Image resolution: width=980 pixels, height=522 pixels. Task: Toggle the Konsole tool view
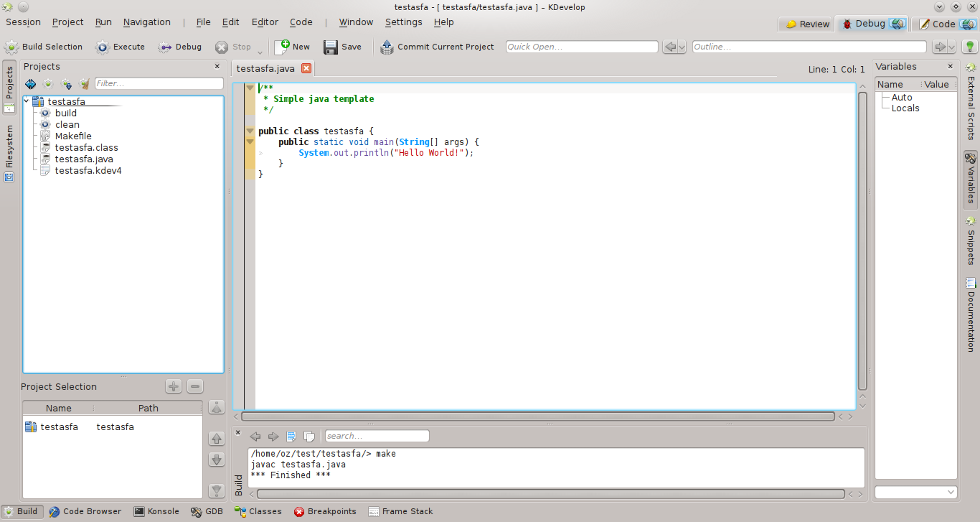pos(157,511)
